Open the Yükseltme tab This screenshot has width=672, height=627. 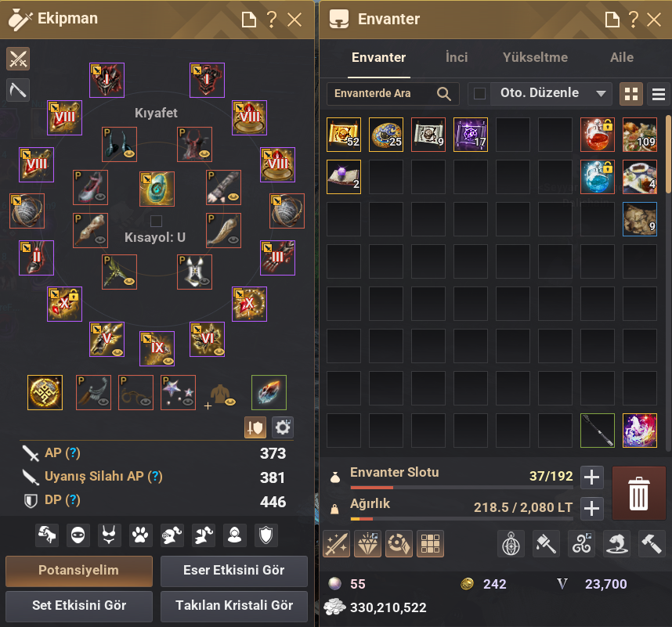[x=535, y=57]
